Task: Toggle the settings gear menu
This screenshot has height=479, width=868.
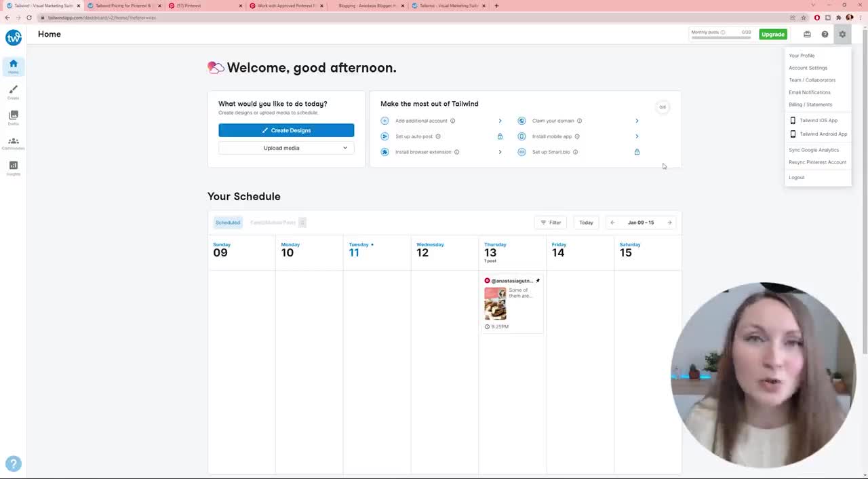Action: [x=842, y=34]
